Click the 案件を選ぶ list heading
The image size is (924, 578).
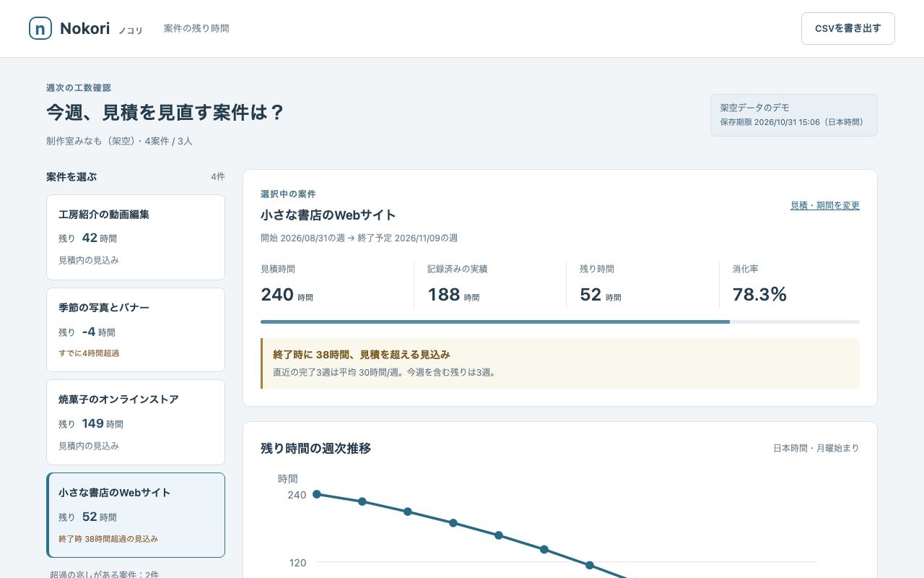tap(71, 176)
